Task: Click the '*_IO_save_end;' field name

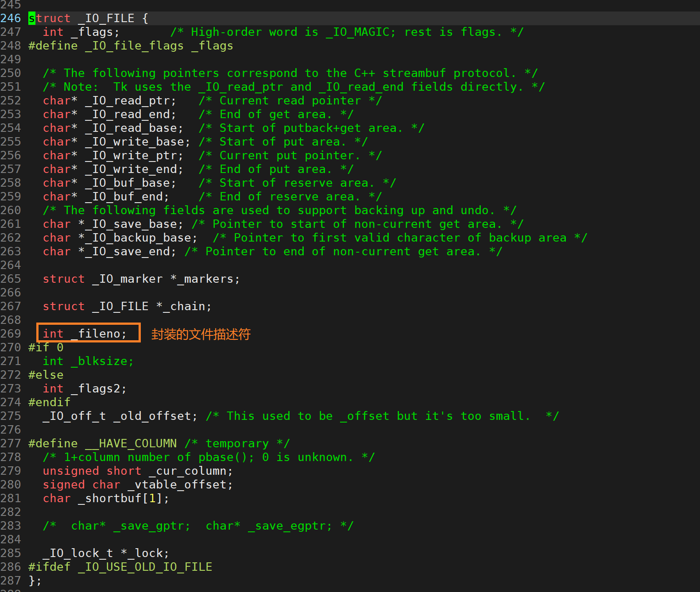Action: click(127, 251)
